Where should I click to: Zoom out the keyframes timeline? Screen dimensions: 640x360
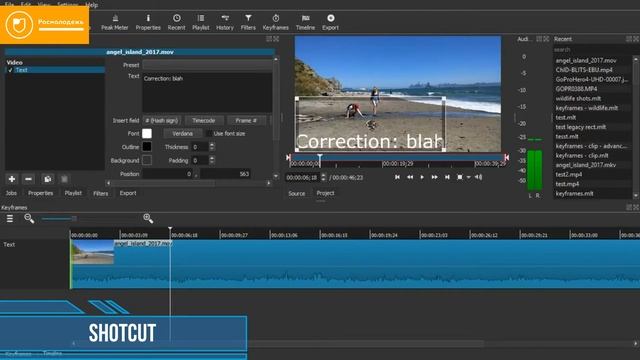click(x=29, y=218)
